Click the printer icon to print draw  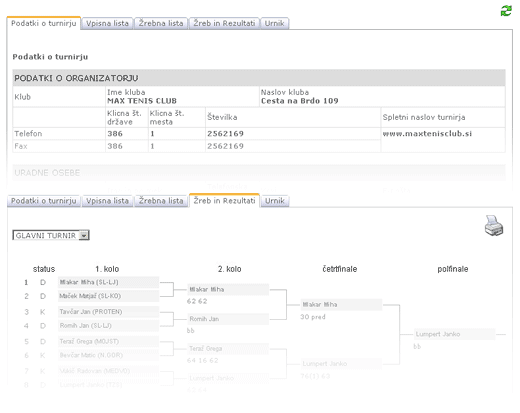pyautogui.click(x=494, y=226)
